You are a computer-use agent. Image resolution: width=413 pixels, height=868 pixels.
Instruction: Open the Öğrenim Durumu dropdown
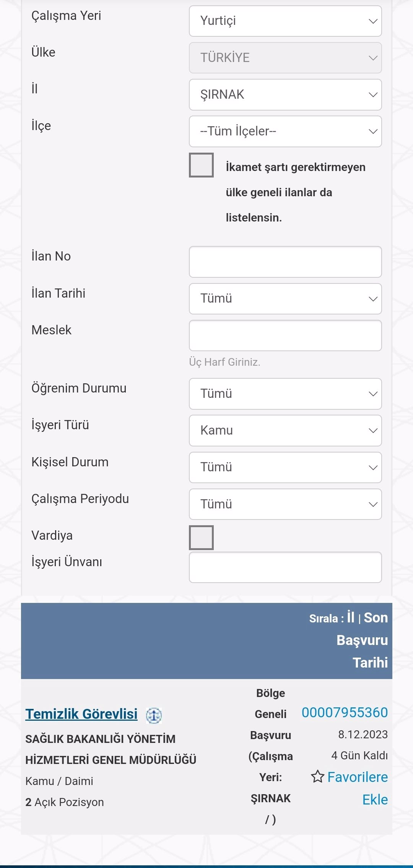tap(285, 394)
